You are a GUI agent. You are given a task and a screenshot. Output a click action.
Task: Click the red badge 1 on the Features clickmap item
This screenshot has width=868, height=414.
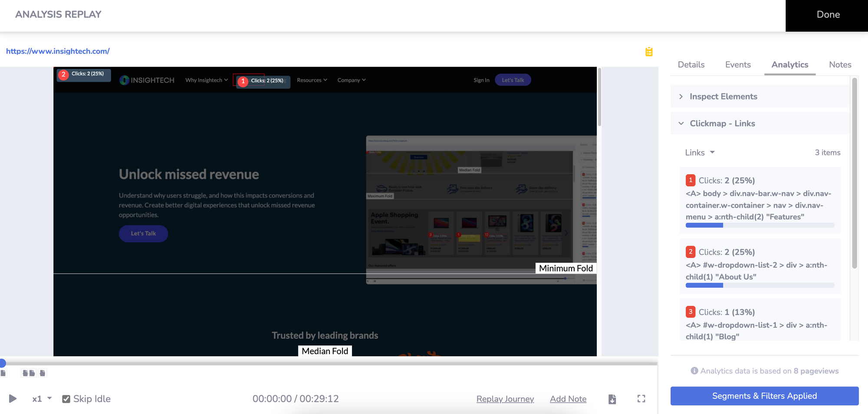[x=690, y=180]
